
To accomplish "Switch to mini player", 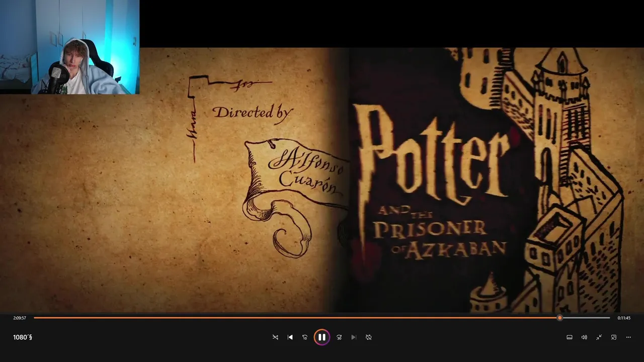I will [614, 337].
